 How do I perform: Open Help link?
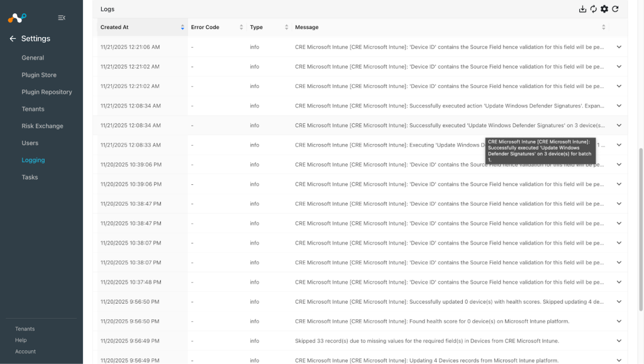click(21, 340)
